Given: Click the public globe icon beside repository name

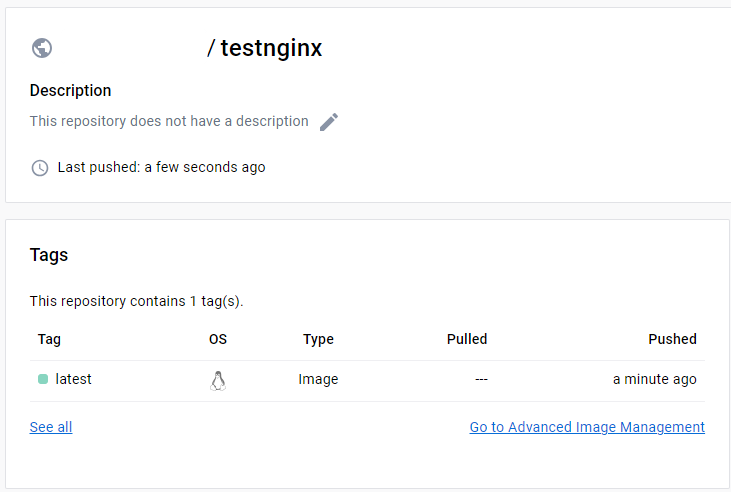Looking at the screenshot, I should (x=42, y=48).
